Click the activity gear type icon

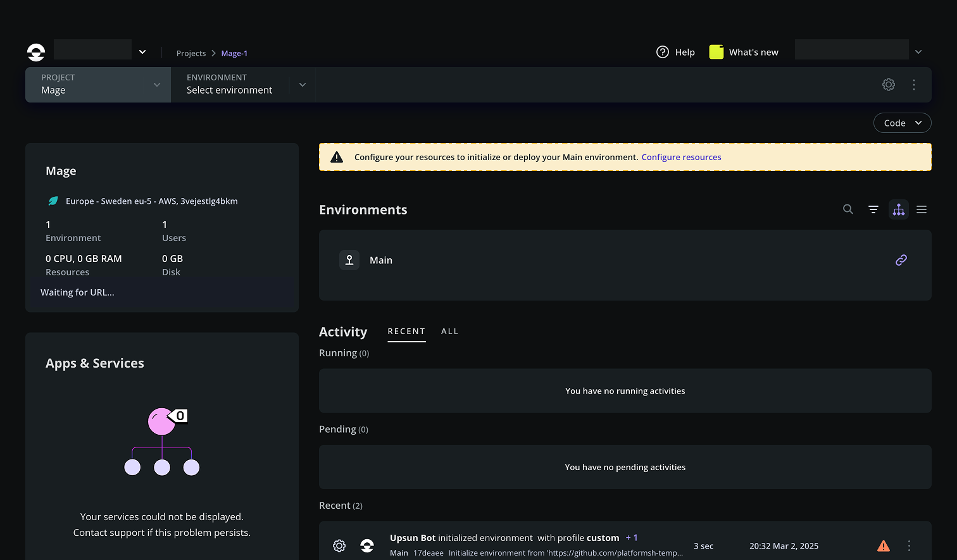point(339,545)
